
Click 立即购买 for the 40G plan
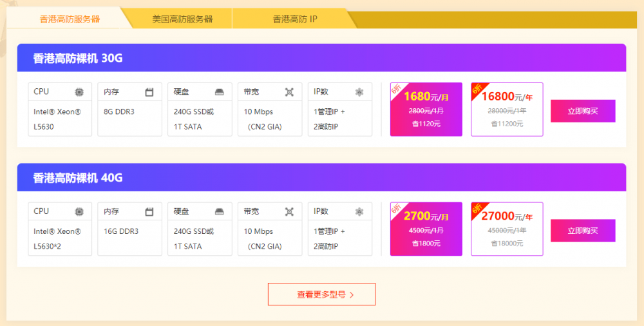[x=583, y=231]
